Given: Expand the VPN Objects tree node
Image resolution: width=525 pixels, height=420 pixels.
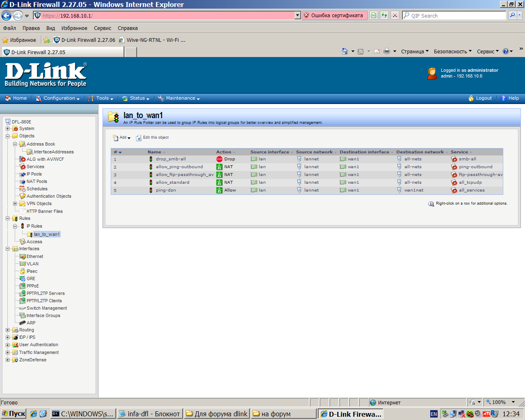Looking at the screenshot, I should [x=15, y=204].
